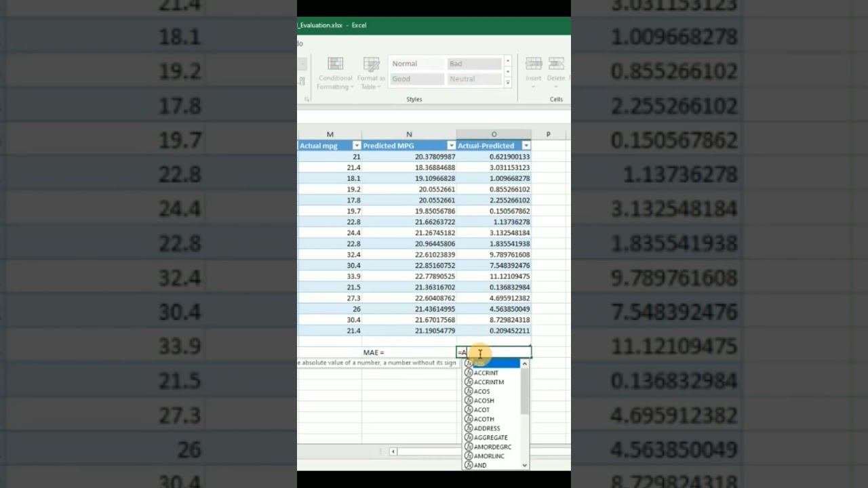The width and height of the screenshot is (868, 488).
Task: Click fx icon beside AND
Action: point(469,466)
